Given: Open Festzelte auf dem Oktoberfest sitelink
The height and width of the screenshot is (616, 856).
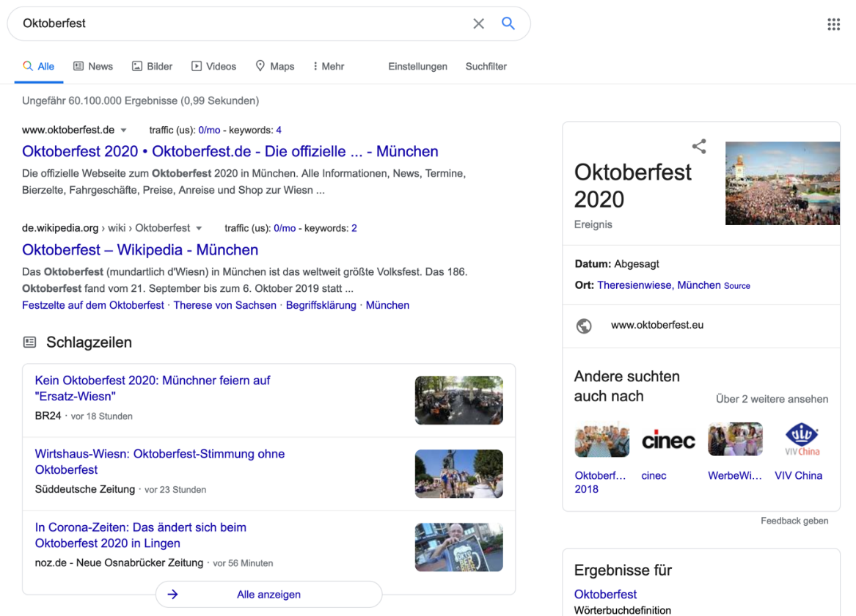Looking at the screenshot, I should click(x=93, y=305).
